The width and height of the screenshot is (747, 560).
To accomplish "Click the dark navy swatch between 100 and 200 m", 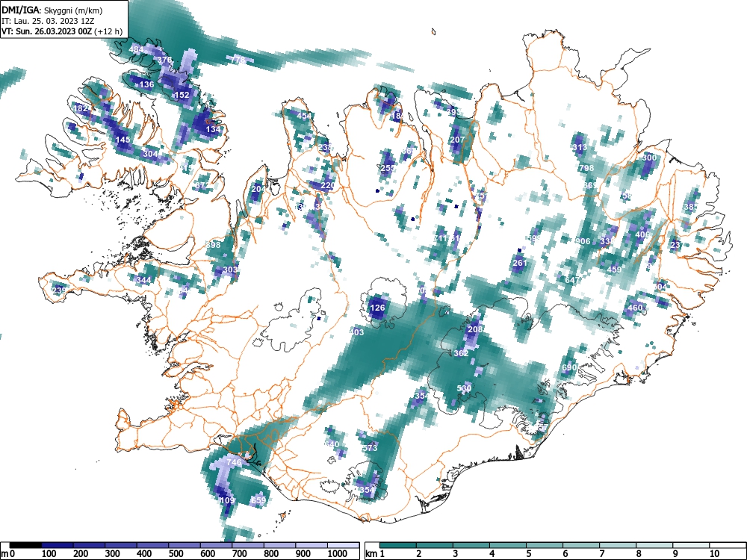I will pos(58,545).
